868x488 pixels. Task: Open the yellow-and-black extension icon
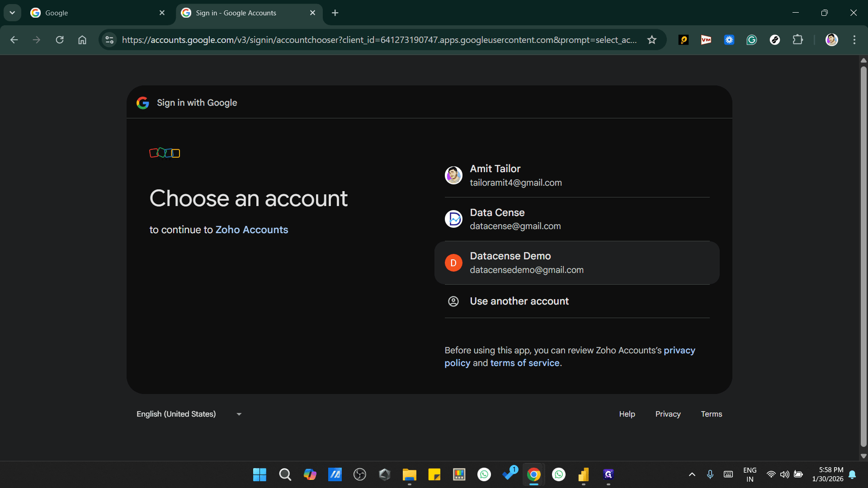tap(684, 40)
